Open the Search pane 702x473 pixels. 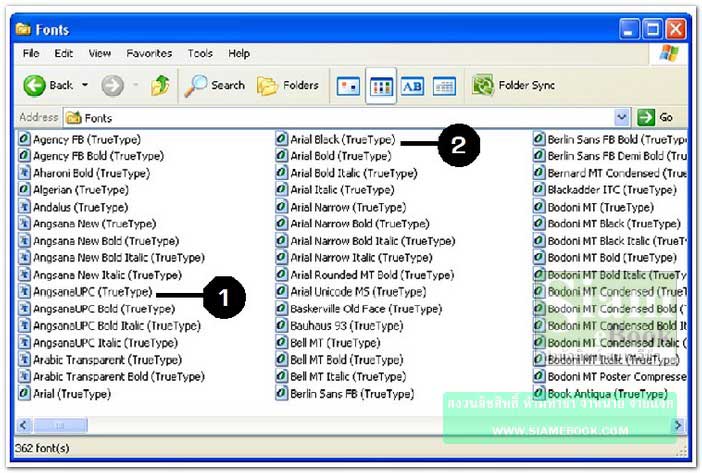click(x=215, y=85)
